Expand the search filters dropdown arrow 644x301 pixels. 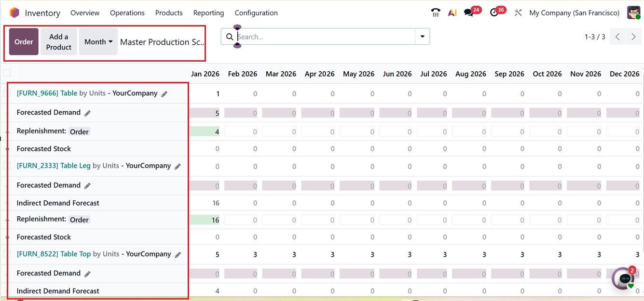[422, 36]
